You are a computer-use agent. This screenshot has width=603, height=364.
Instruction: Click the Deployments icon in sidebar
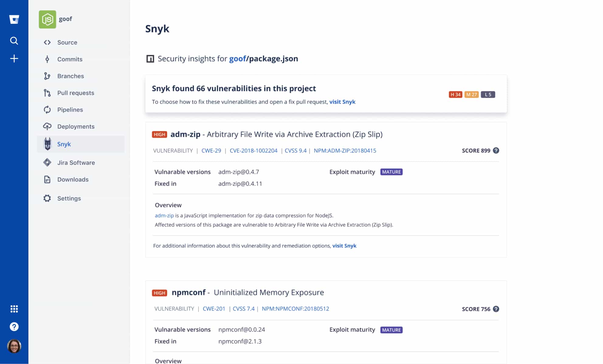[47, 126]
